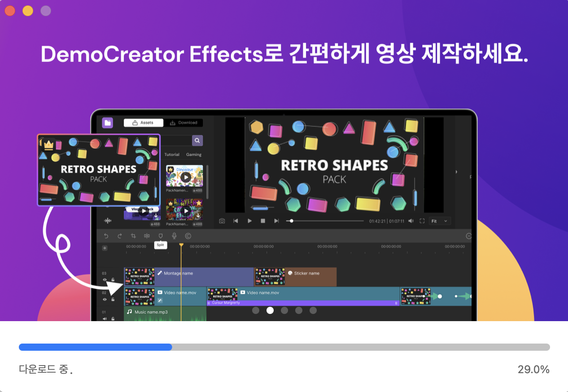Open the Fit zoom dropdown

440,221
